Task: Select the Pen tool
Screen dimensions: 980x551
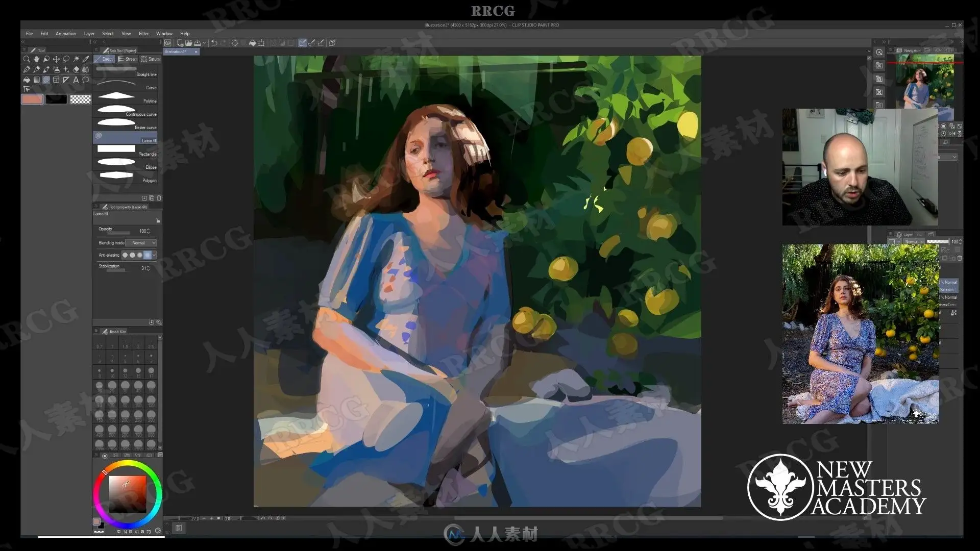Action: 27,69
